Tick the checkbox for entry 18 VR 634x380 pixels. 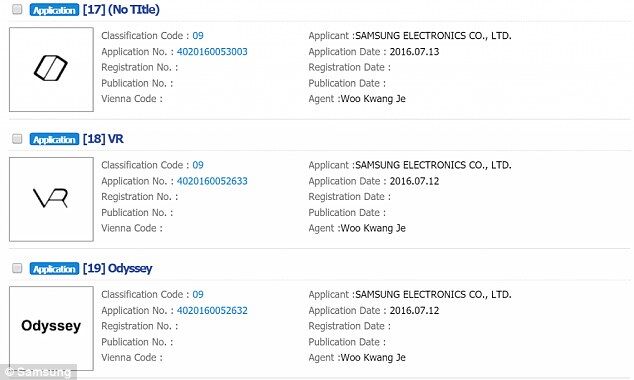[x=17, y=139]
